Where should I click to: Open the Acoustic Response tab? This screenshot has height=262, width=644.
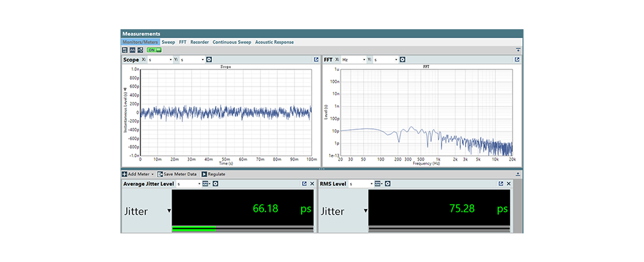tap(274, 42)
